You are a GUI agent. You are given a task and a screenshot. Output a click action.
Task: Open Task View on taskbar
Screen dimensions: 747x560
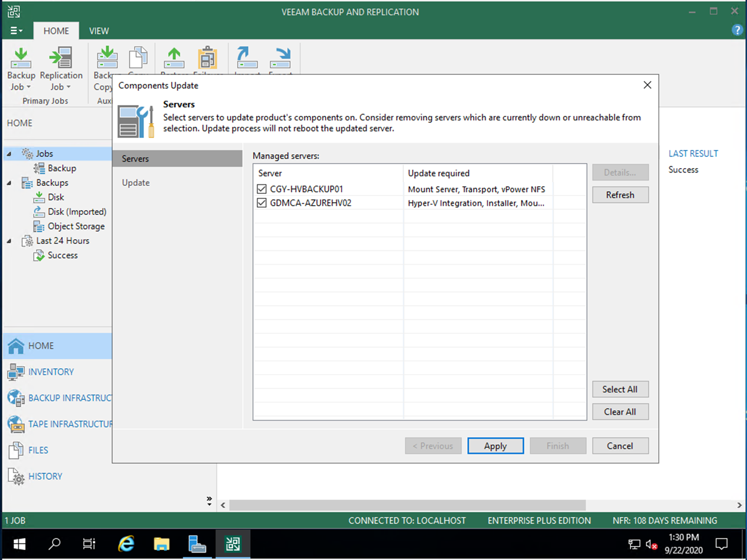click(x=89, y=544)
